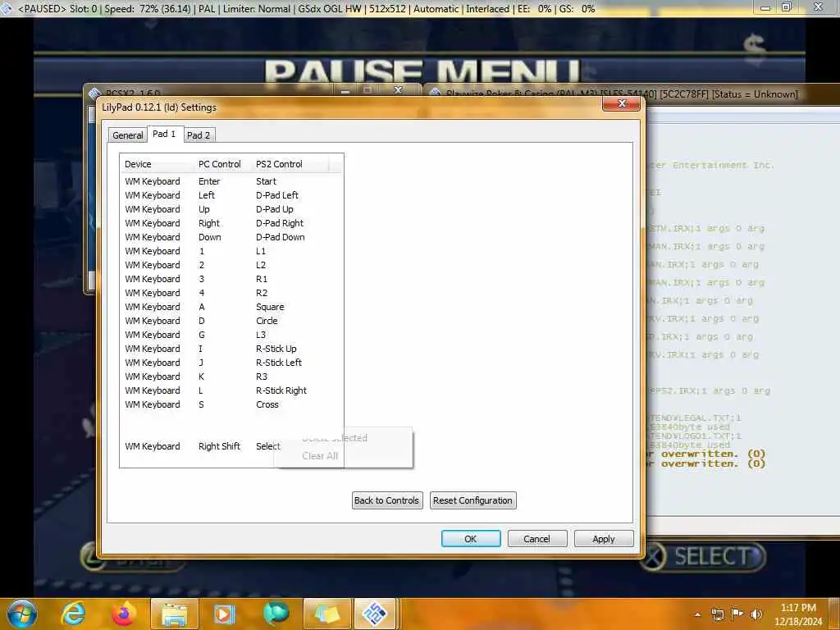Viewport: 840px width, 630px height.
Task: Select the Cross binding row
Action: click(x=231, y=404)
